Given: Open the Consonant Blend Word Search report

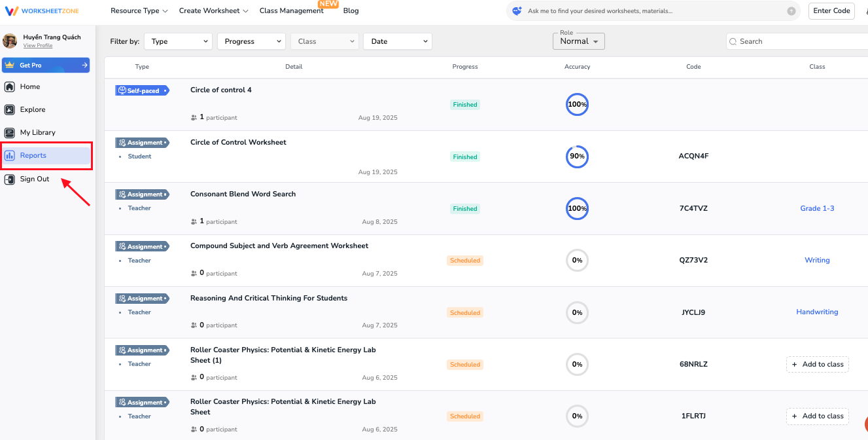Looking at the screenshot, I should pos(243,194).
